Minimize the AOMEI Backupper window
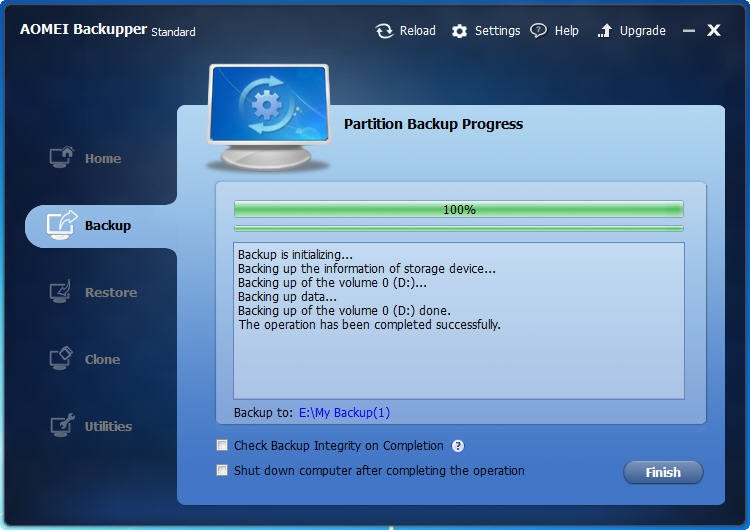This screenshot has width=750, height=530. [689, 31]
